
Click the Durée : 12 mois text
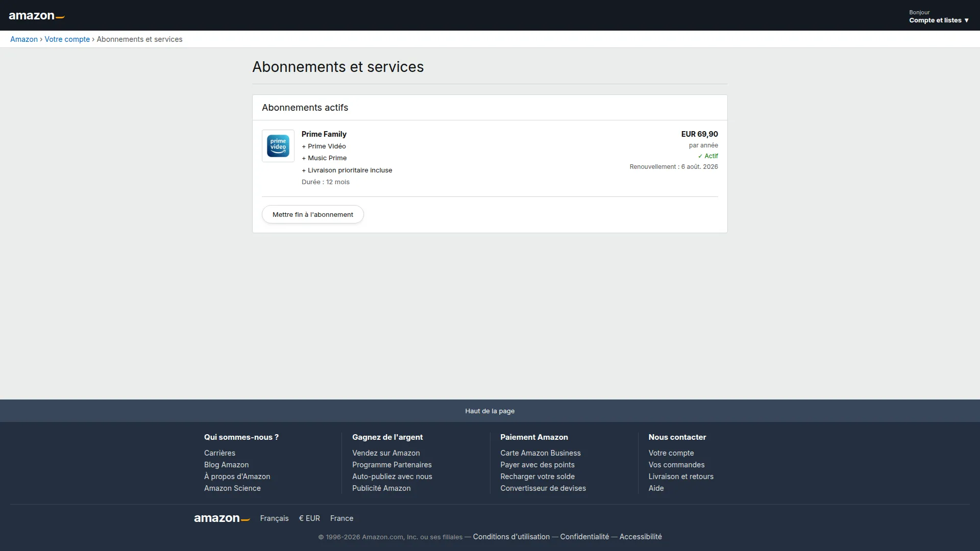pos(326,182)
